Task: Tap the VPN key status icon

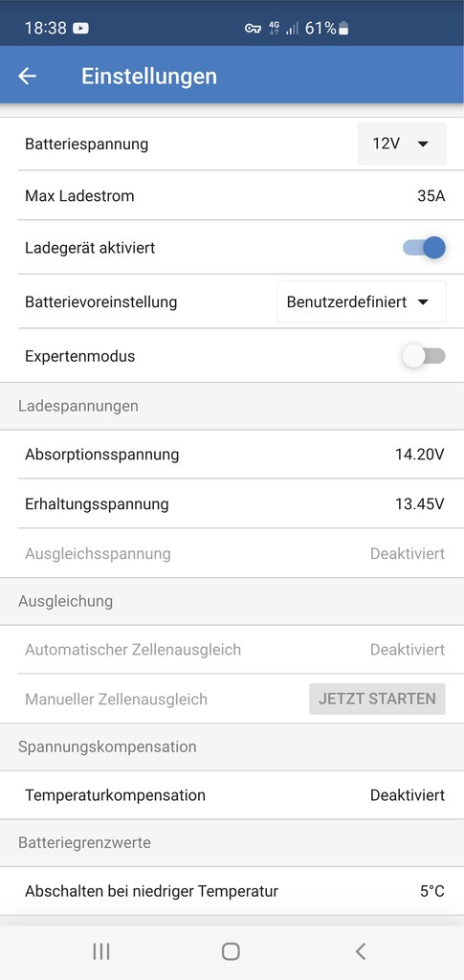Action: 253,28
